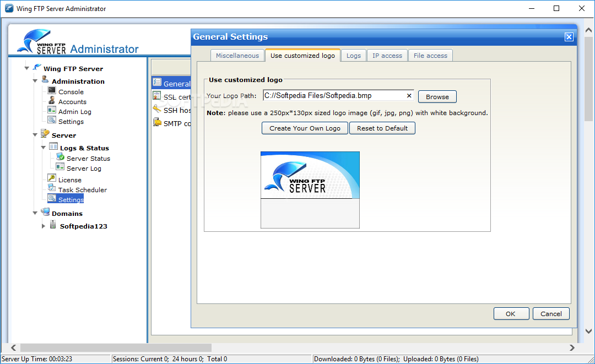The width and height of the screenshot is (595, 364).
Task: Expand the Softpedia123 domain node
Action: click(44, 226)
